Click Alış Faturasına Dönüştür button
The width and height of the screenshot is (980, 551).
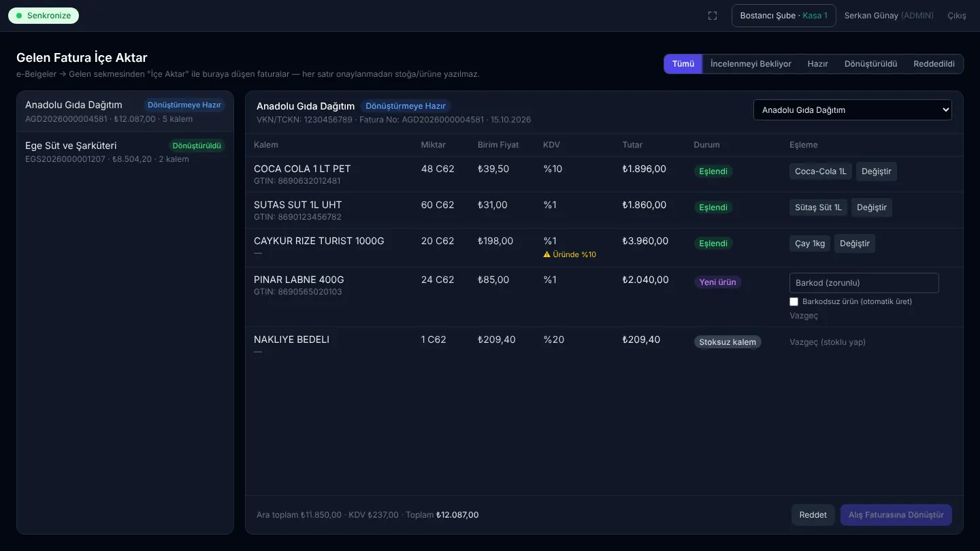tap(896, 515)
